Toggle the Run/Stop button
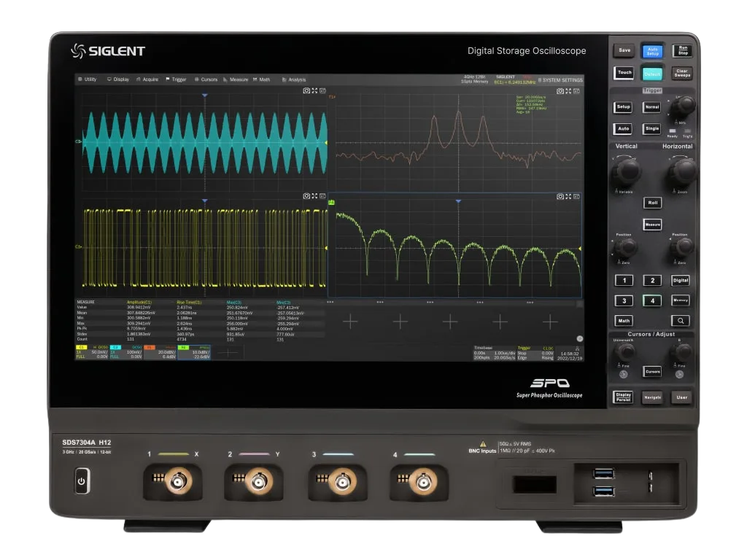Image resolution: width=747 pixels, height=560 pixels. pyautogui.click(x=682, y=50)
